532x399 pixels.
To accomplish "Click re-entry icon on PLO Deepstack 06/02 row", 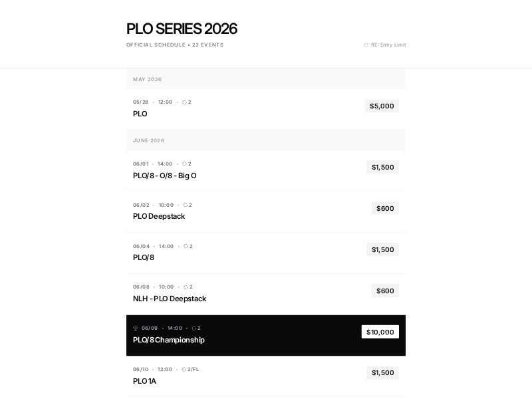I will coord(186,205).
